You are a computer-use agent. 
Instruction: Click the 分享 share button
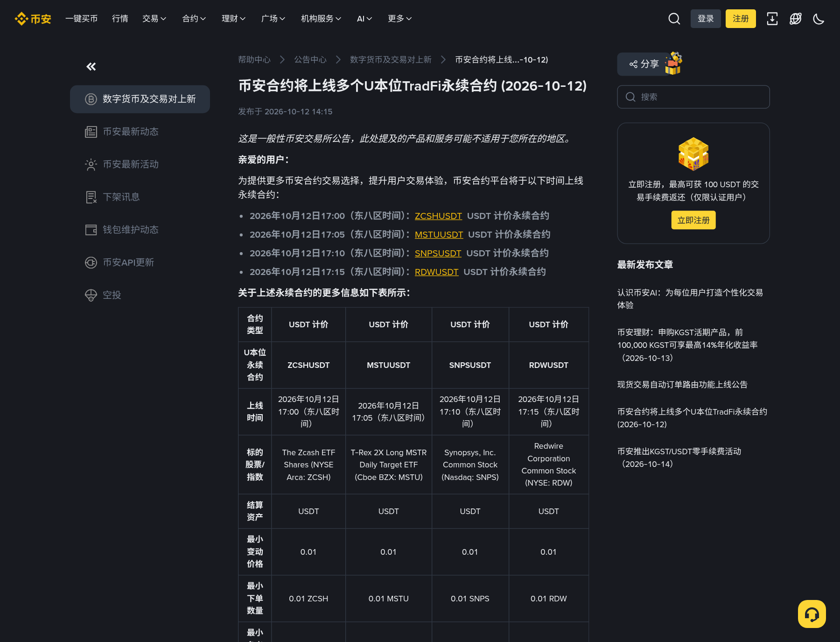(644, 64)
